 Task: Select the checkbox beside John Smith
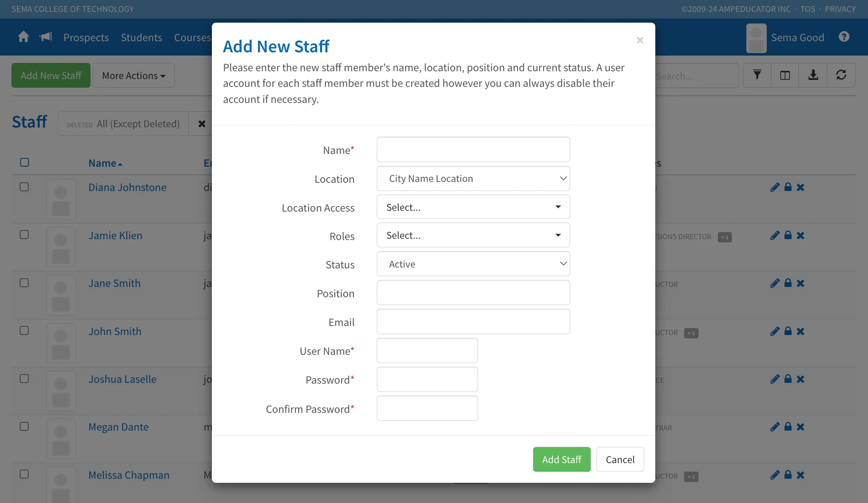(24, 331)
